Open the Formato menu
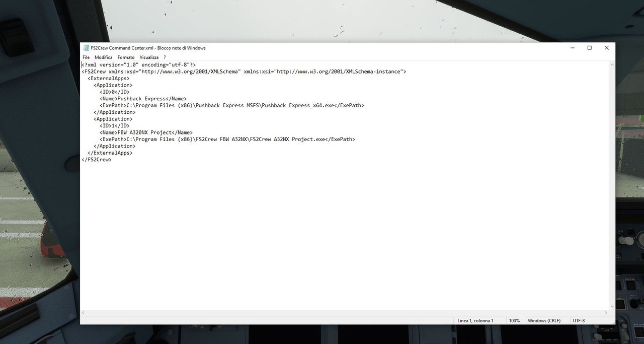 tap(126, 57)
